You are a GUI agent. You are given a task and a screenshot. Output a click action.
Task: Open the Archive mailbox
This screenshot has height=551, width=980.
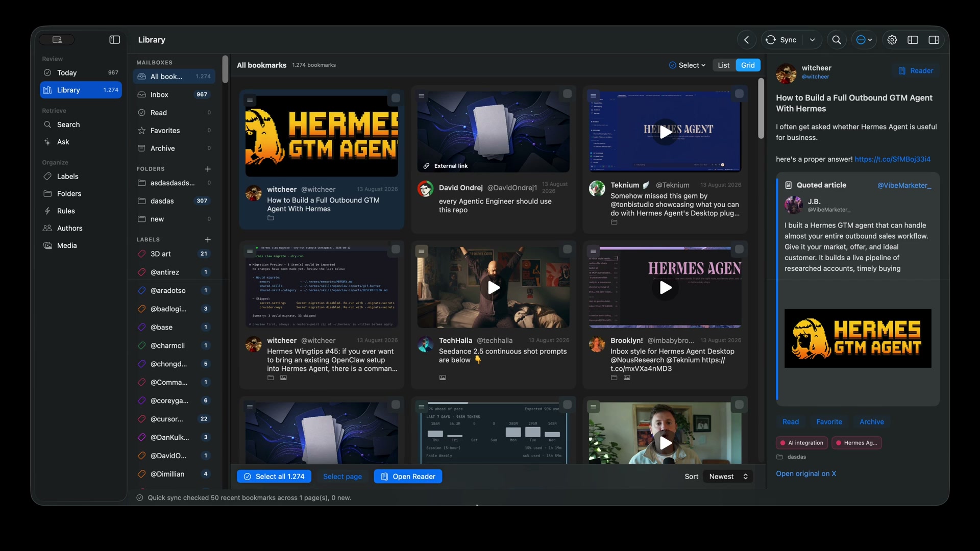coord(174,148)
